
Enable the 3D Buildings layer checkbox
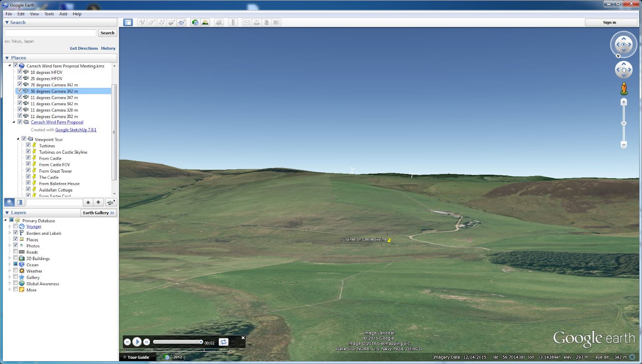coord(16,258)
